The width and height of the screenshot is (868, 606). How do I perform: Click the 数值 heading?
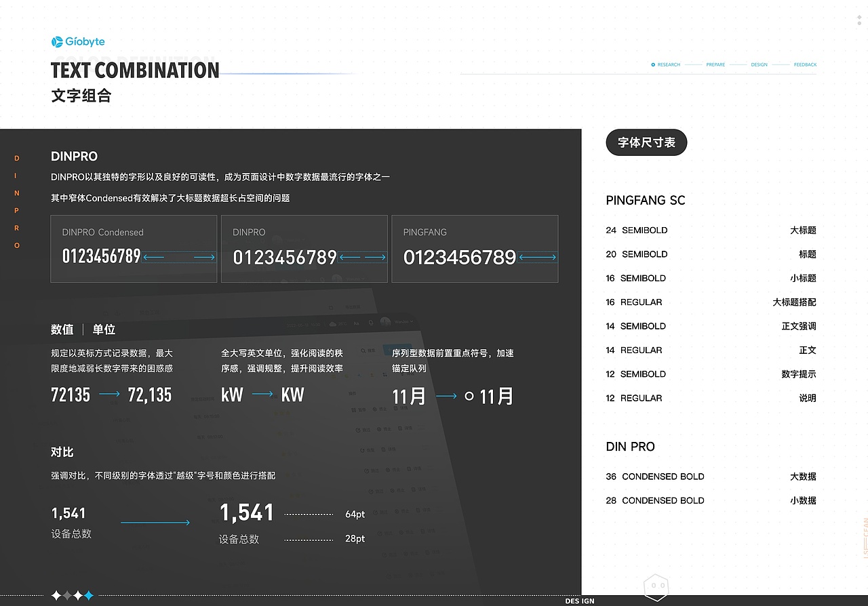coord(62,329)
